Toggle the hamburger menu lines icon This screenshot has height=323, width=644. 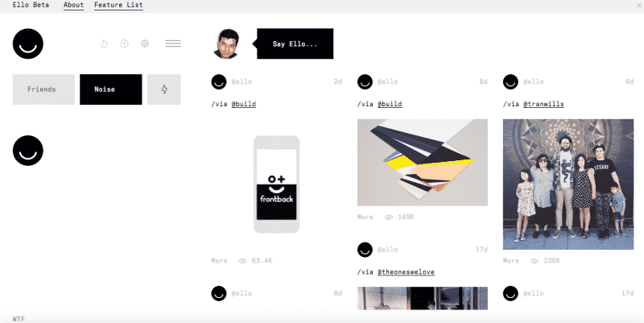[173, 43]
